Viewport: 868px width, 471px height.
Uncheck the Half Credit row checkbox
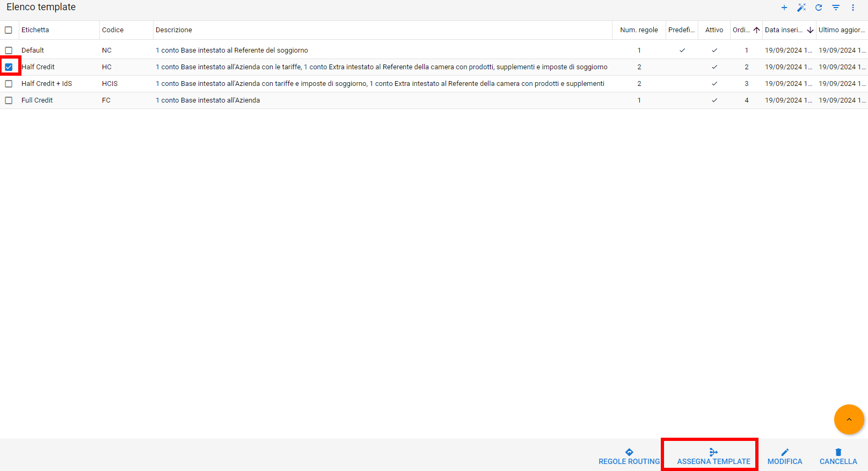9,67
